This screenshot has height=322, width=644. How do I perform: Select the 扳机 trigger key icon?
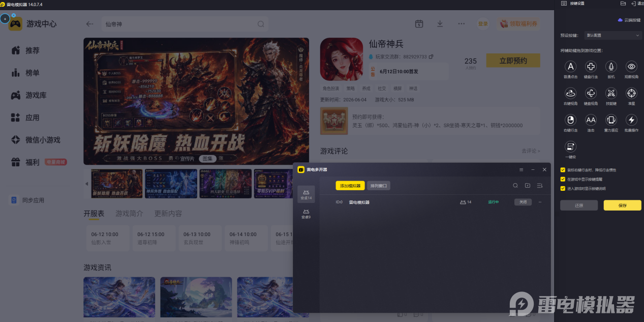click(611, 67)
